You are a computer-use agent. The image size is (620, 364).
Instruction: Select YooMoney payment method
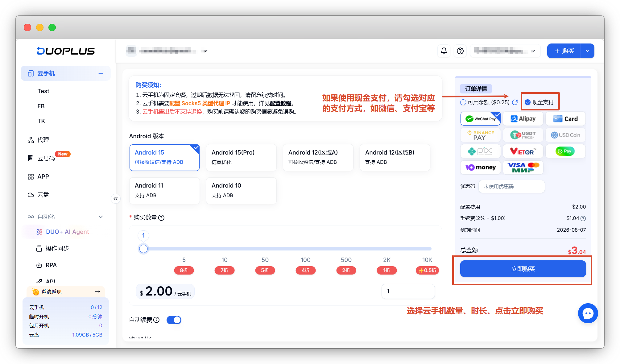tap(481, 168)
